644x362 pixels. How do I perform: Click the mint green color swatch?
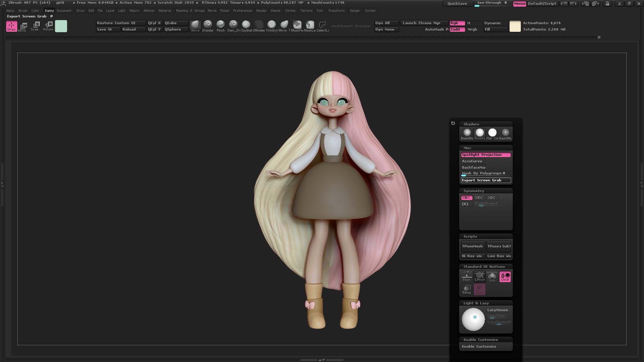(x=61, y=26)
